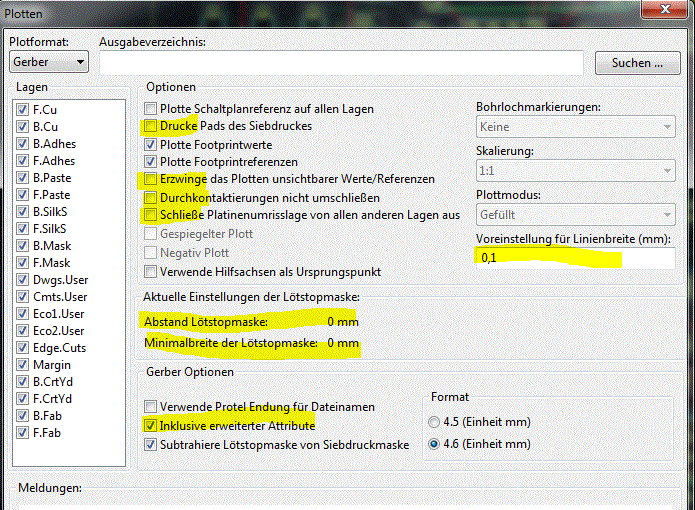The image size is (695, 510).
Task: Close the Plotten dialog window
Action: point(664,8)
